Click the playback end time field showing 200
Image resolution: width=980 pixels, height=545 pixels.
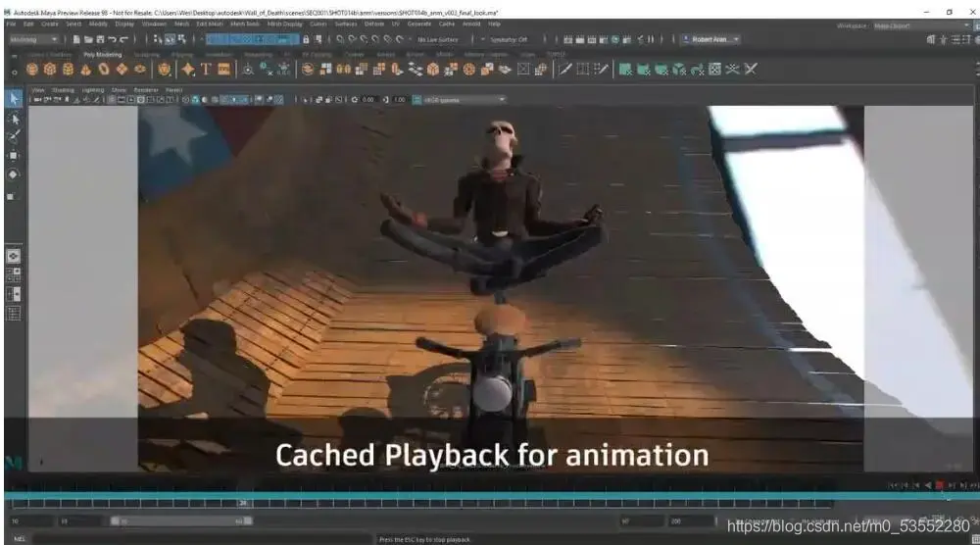tap(692, 520)
